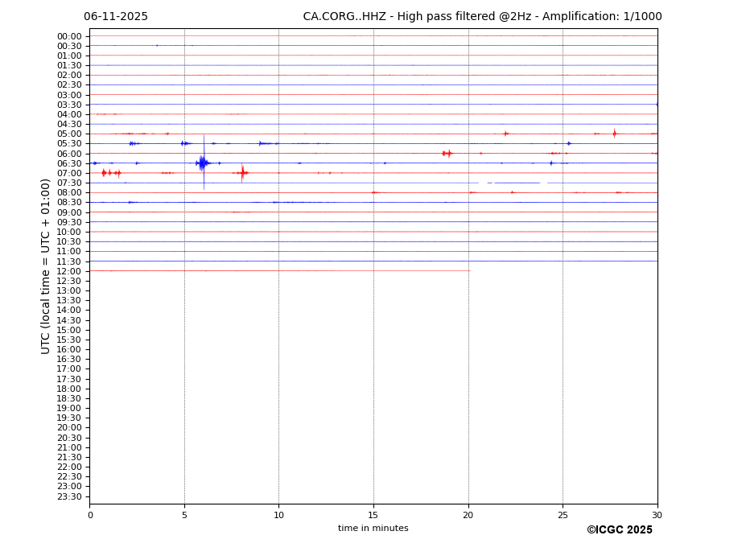Click the UTC local time vertical axis label

[x=46, y=266]
